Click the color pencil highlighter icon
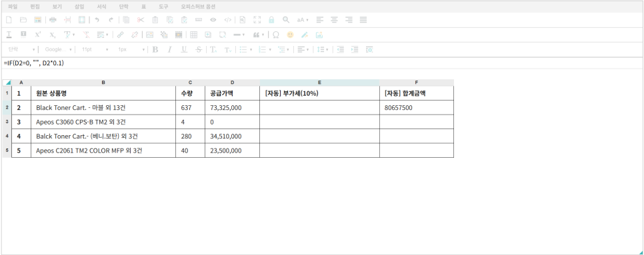This screenshot has width=644, height=255. pyautogui.click(x=305, y=35)
